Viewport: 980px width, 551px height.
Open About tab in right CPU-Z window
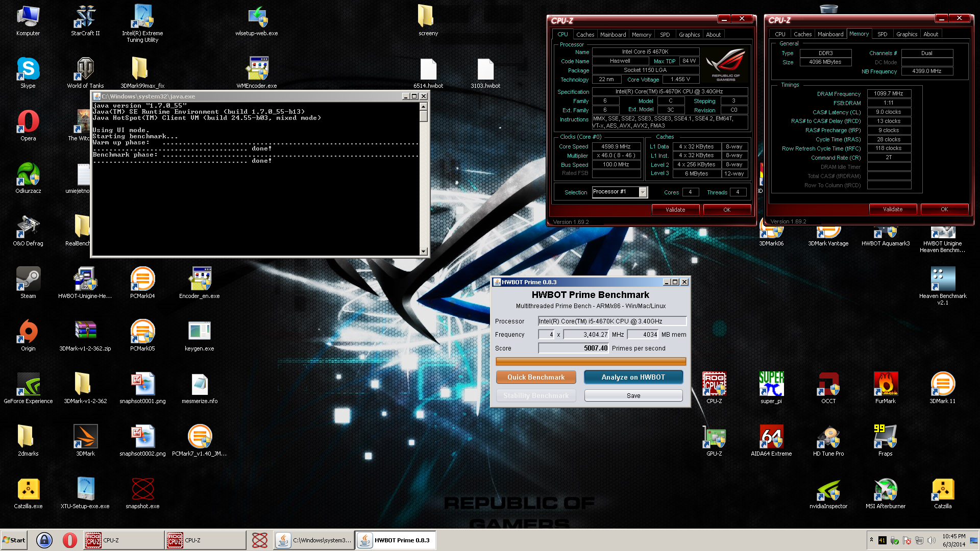pyautogui.click(x=930, y=34)
